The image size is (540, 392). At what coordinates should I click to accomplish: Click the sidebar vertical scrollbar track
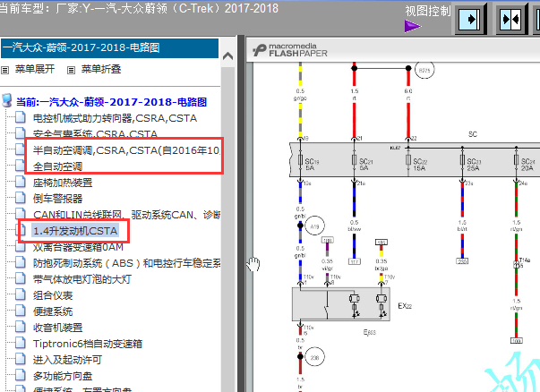pos(227,227)
